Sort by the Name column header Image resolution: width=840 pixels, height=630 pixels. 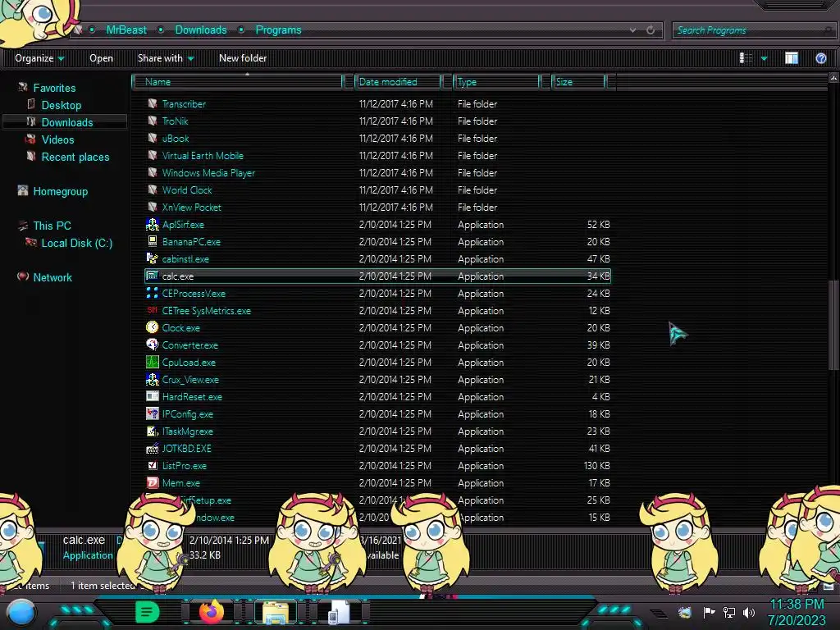coord(238,81)
